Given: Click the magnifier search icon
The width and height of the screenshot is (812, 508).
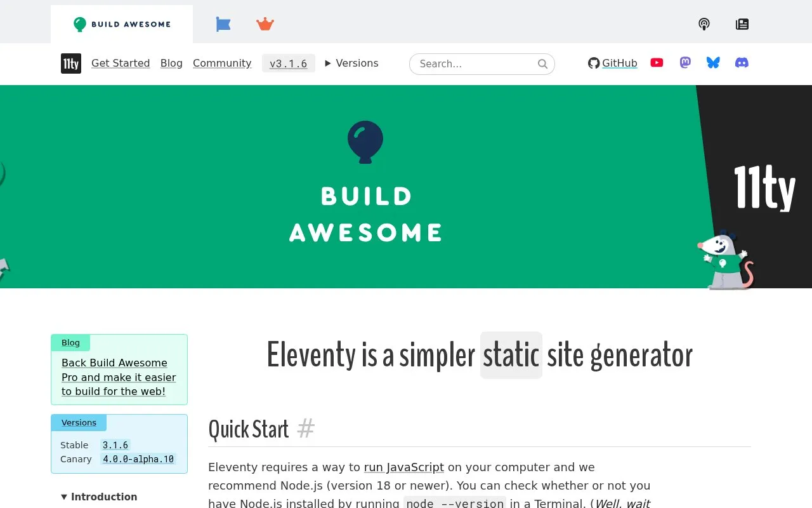Looking at the screenshot, I should tap(542, 63).
